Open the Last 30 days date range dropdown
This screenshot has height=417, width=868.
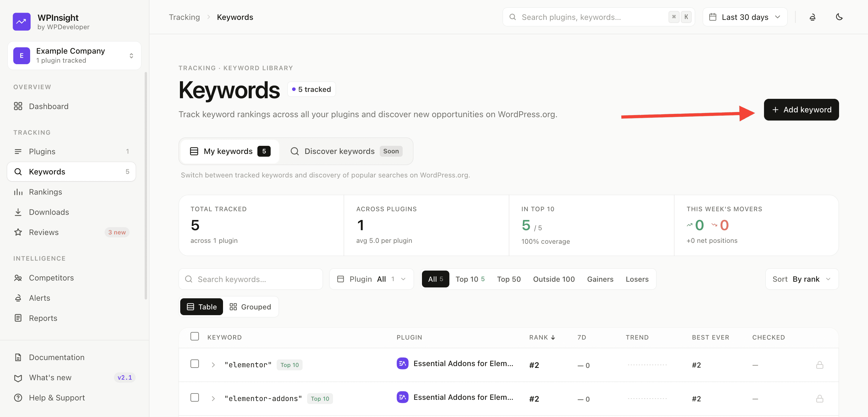(x=745, y=17)
